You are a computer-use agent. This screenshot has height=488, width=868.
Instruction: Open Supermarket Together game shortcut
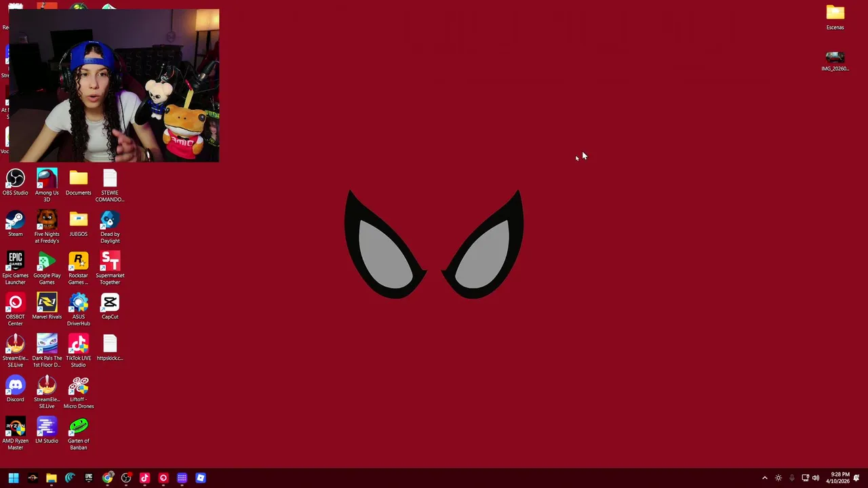tap(110, 268)
